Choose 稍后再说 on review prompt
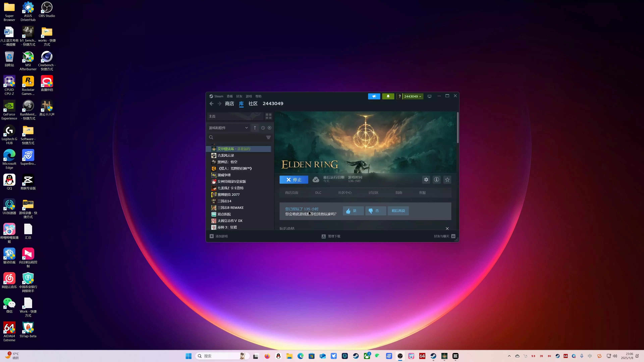The height and width of the screenshot is (362, 644). coord(398,211)
